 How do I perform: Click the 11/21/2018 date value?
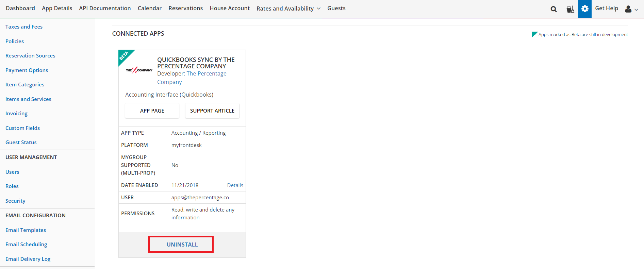(x=185, y=185)
